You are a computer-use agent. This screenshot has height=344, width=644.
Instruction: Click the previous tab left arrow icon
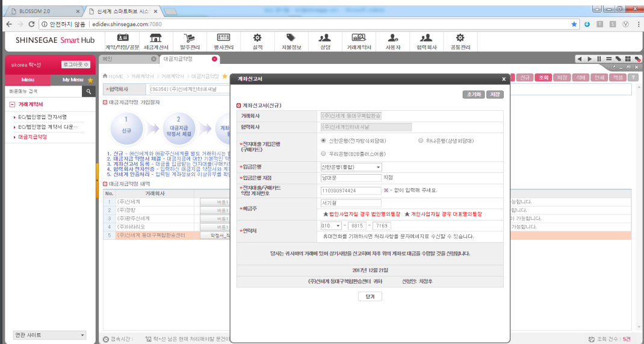(x=579, y=59)
